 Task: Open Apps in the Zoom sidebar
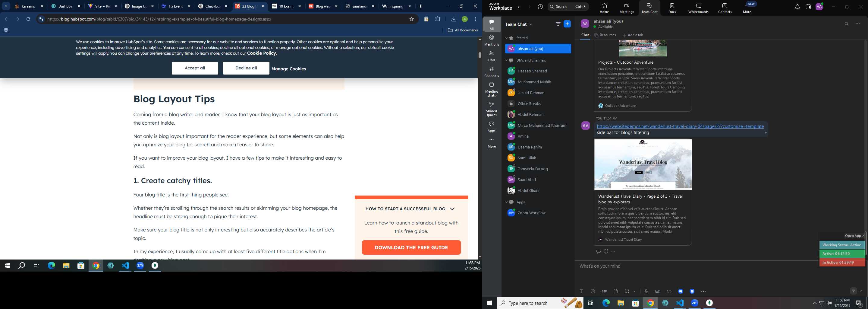[x=492, y=127]
